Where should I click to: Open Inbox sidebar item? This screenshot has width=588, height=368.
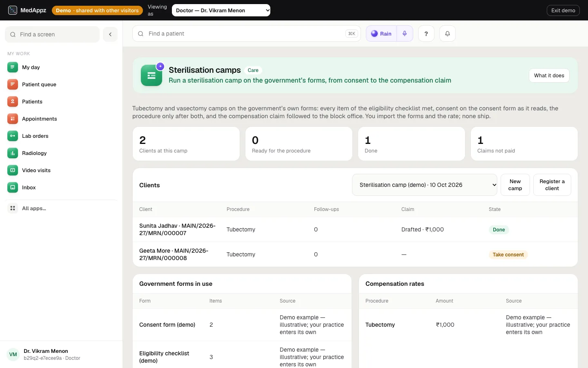61,187
